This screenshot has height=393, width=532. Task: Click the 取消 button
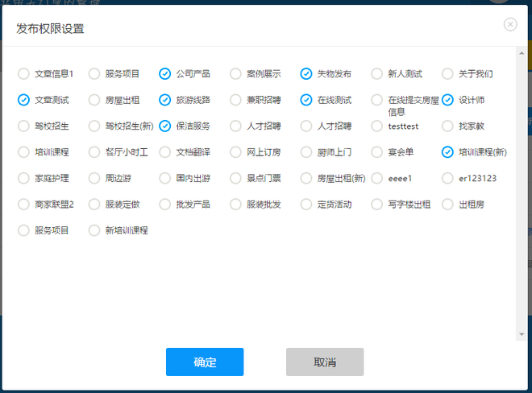pyautogui.click(x=325, y=362)
